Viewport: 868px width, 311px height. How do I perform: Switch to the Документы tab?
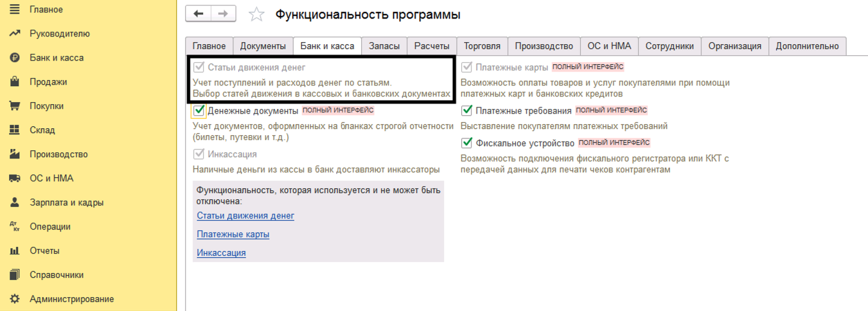pyautogui.click(x=263, y=46)
